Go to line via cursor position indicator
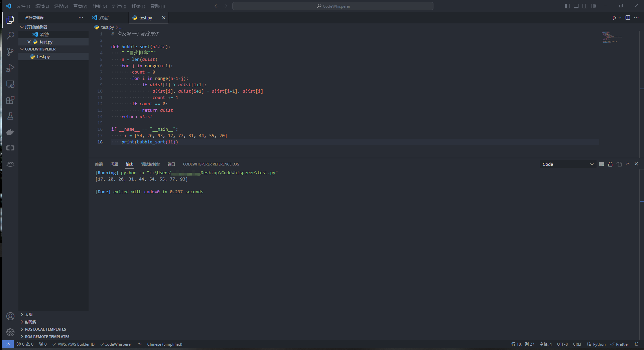Image resolution: width=644 pixels, height=350 pixels. pyautogui.click(x=523, y=344)
